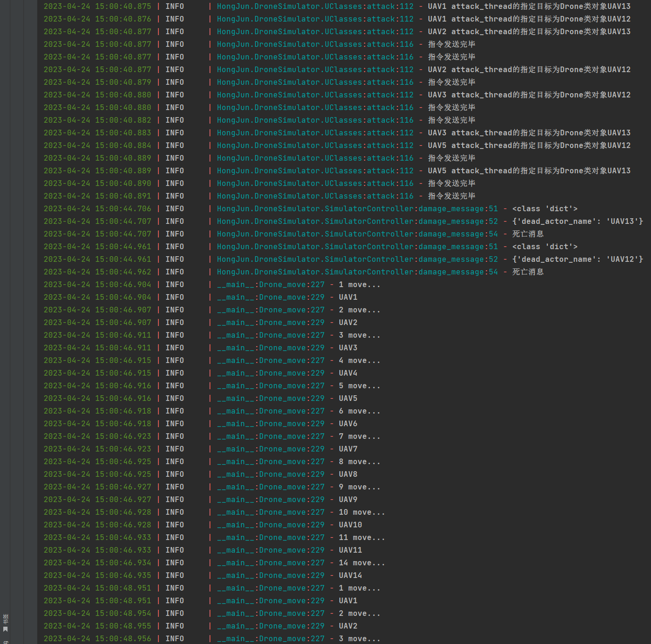Click the '6 move...' log message
This screenshot has height=644, width=651.
coord(359,411)
